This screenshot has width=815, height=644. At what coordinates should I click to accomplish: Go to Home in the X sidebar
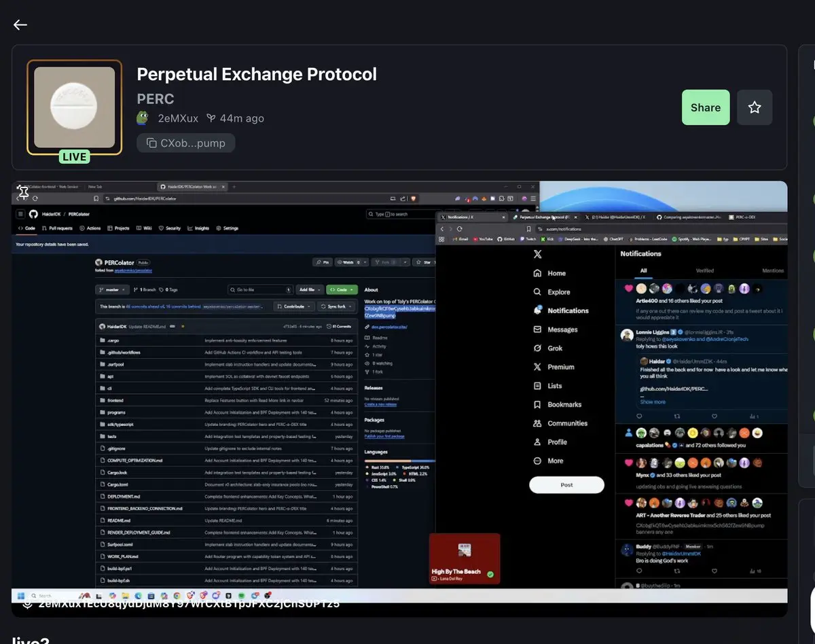[x=549, y=273]
